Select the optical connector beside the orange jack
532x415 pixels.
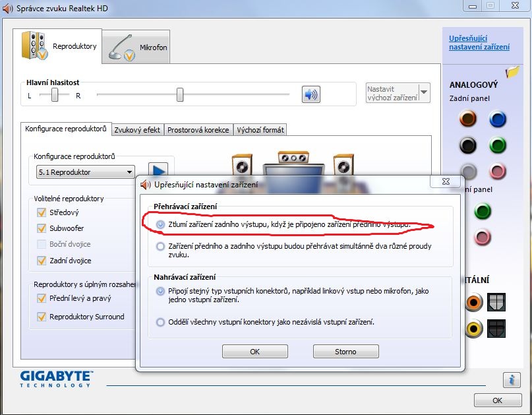pyautogui.click(x=496, y=302)
